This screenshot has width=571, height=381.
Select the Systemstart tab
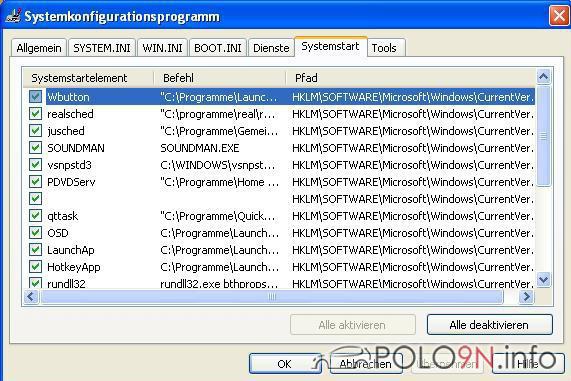click(x=330, y=47)
